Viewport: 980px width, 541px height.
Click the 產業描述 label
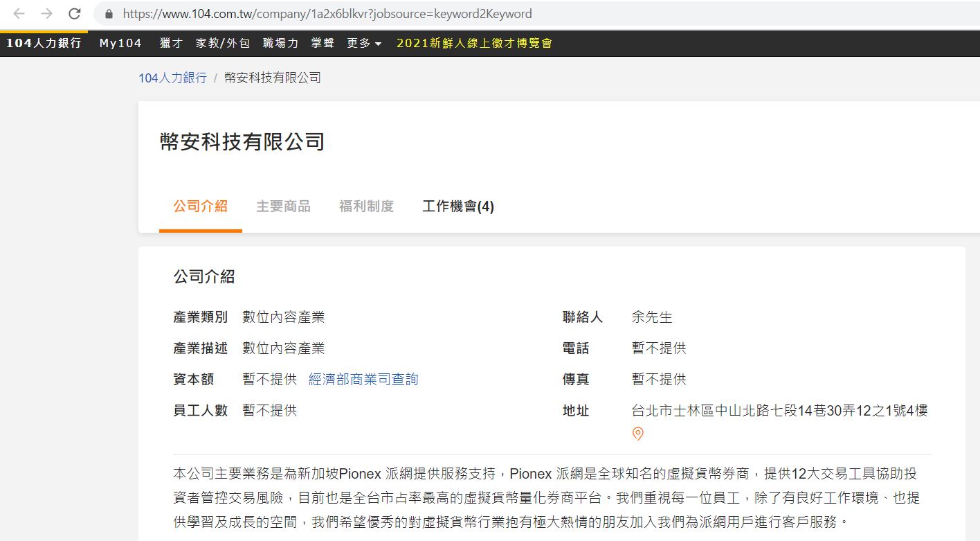[x=201, y=348]
